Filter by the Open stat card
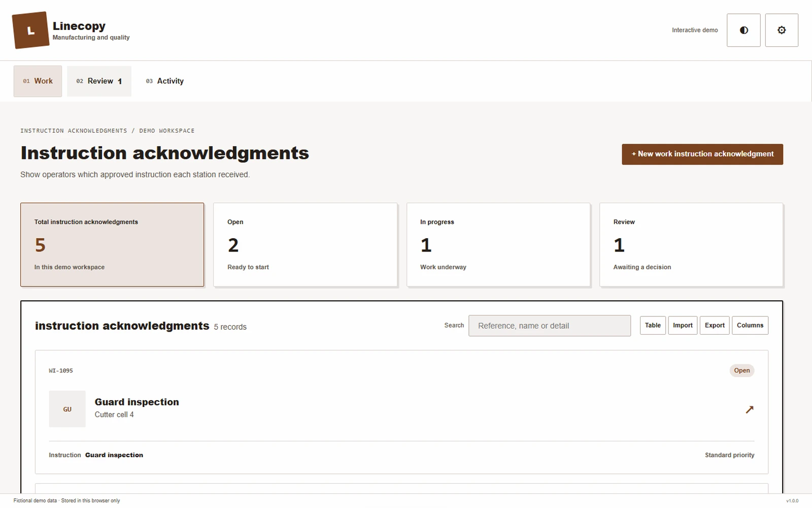Image resolution: width=812 pixels, height=508 pixels. 305,245
